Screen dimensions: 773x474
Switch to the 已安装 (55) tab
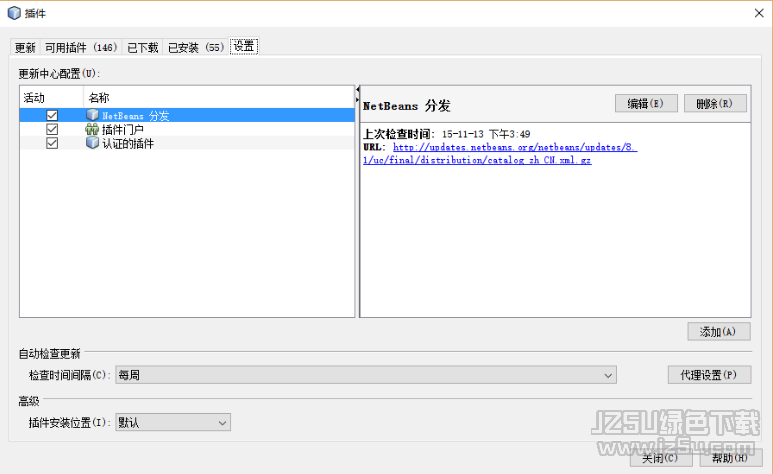coord(196,47)
